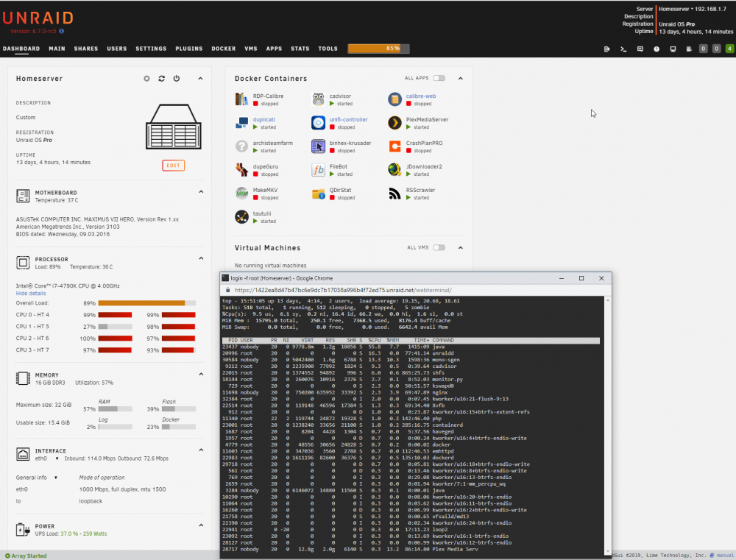Click the Overall Load bar

[147, 303]
